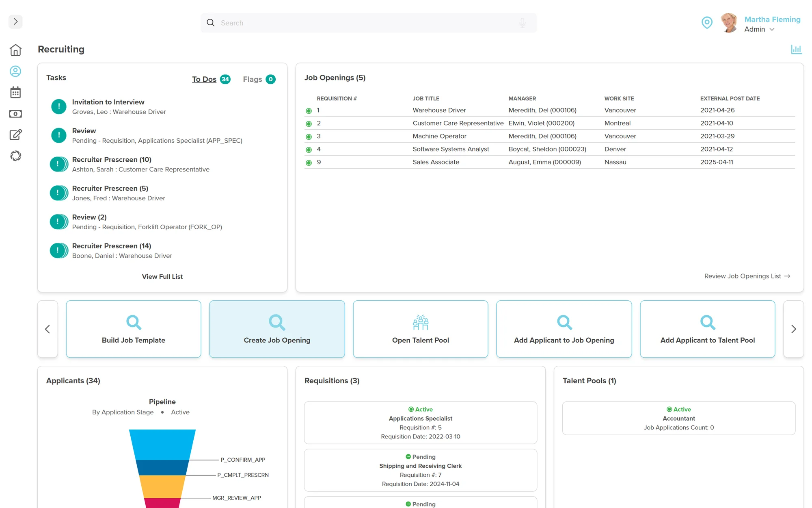Click the Requisition # column header

337,98
